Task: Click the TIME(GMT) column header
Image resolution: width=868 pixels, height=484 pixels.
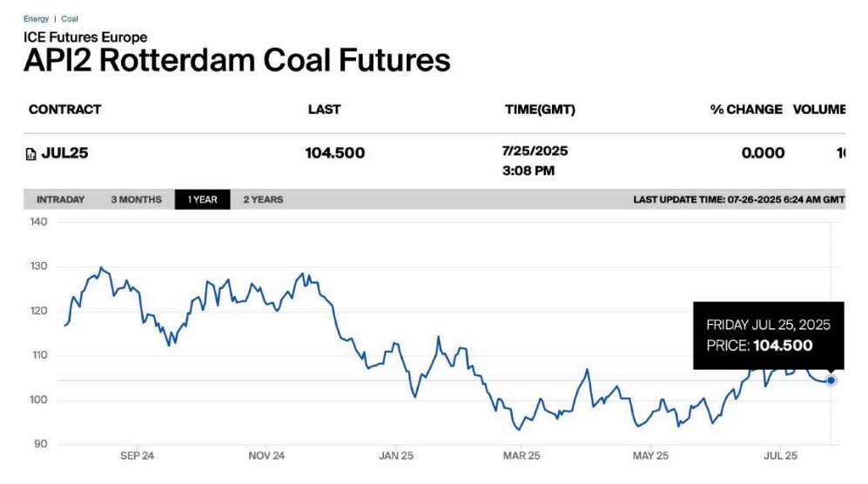Action: pyautogui.click(x=540, y=110)
